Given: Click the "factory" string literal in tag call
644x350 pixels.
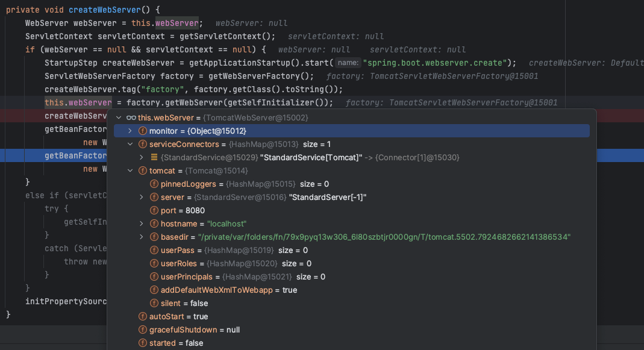Looking at the screenshot, I should coord(163,89).
